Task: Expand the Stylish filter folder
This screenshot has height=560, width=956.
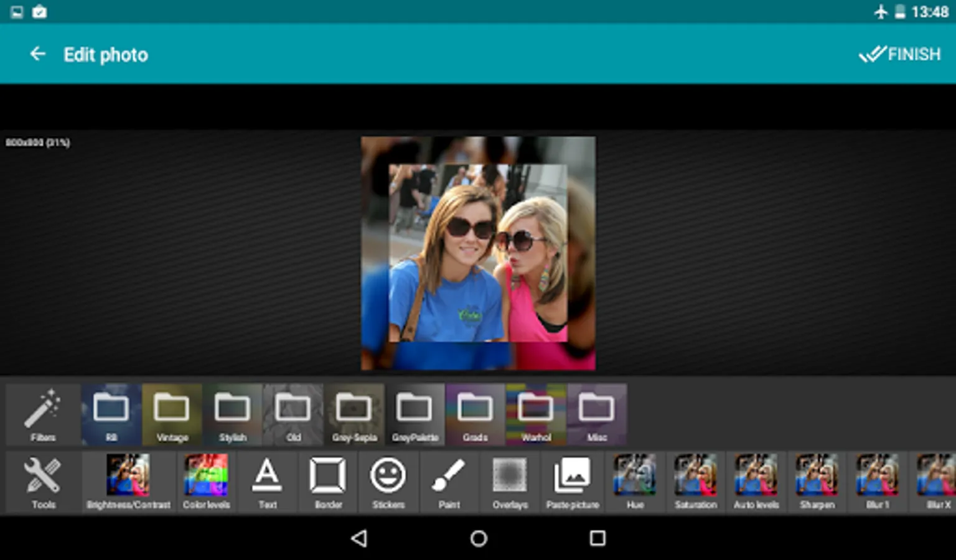Action: coord(232,414)
